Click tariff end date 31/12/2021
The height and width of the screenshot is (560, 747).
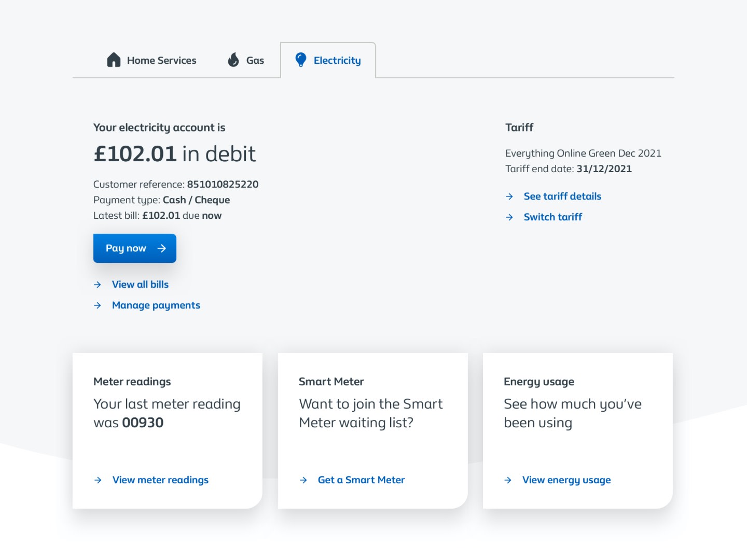604,169
